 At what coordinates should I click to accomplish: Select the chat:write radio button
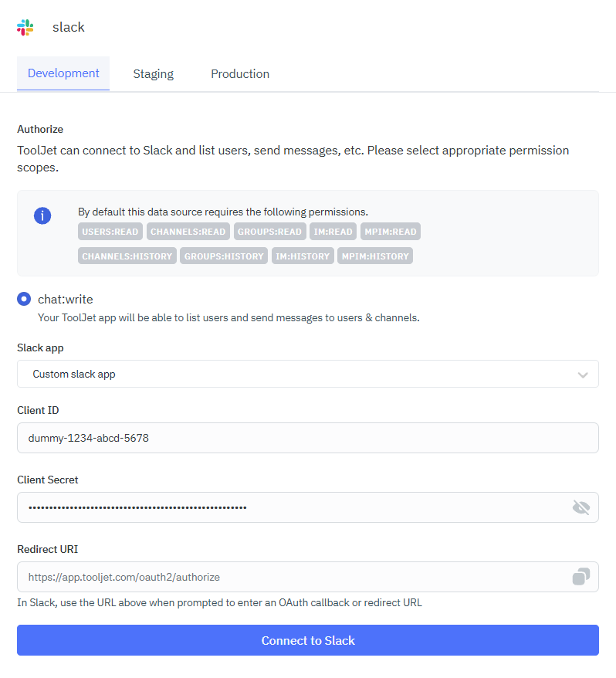24,299
